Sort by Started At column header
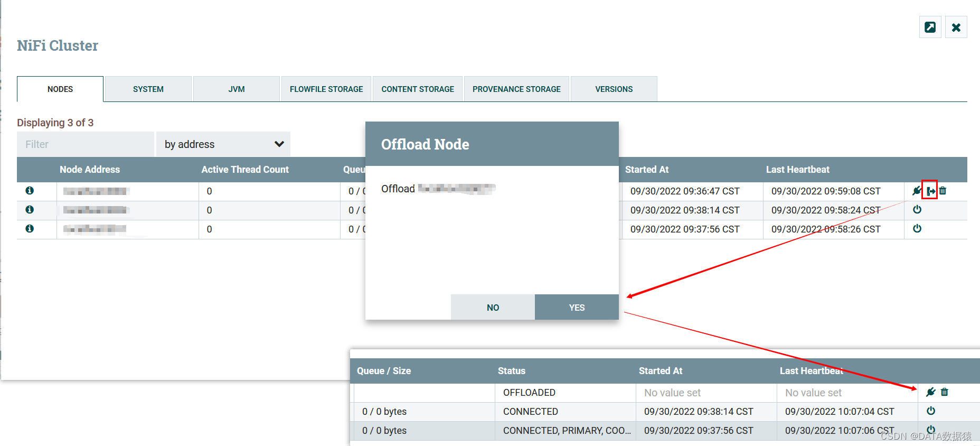 click(x=647, y=170)
